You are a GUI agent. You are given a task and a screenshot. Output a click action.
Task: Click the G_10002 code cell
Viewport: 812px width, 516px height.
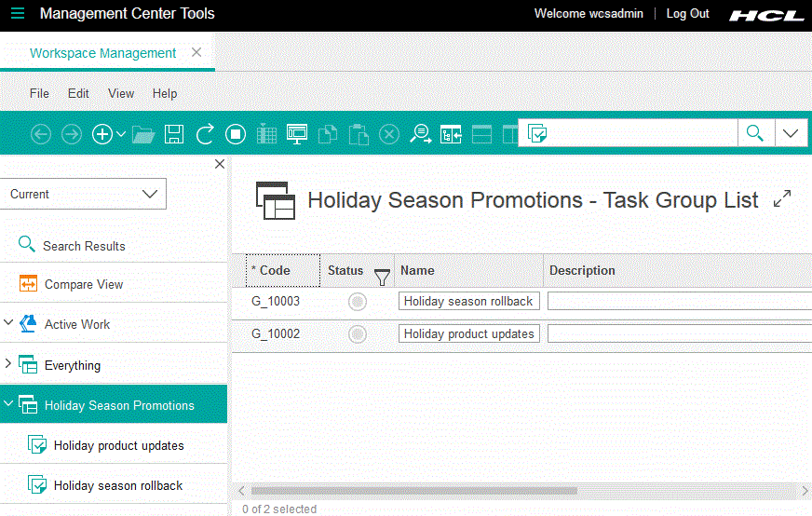pos(276,333)
